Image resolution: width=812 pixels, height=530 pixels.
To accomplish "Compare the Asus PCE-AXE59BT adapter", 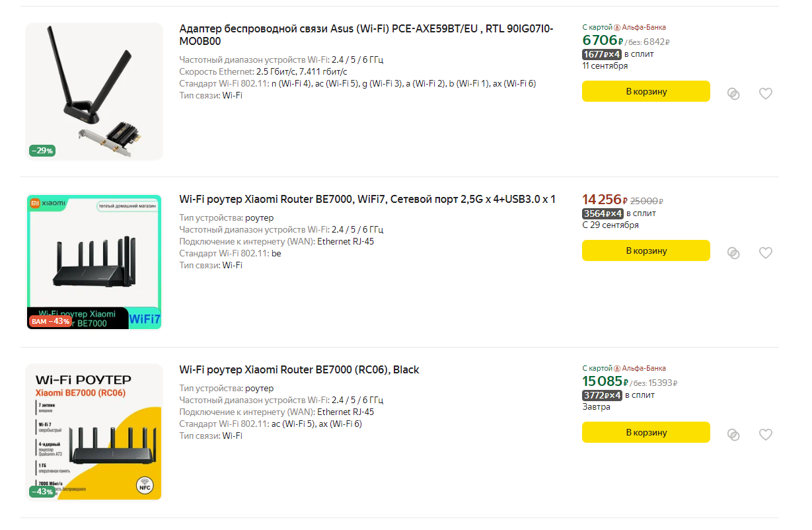I will [x=733, y=94].
